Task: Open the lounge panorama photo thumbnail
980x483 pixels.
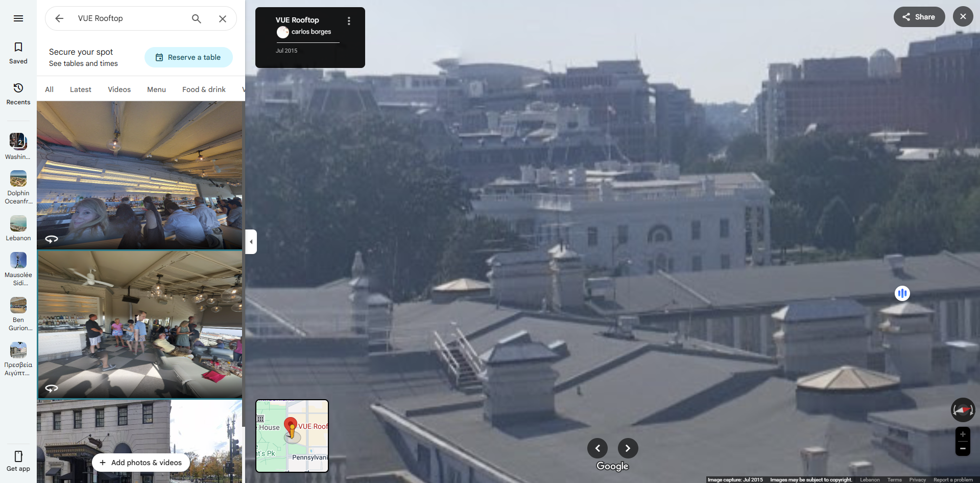Action: click(139, 325)
